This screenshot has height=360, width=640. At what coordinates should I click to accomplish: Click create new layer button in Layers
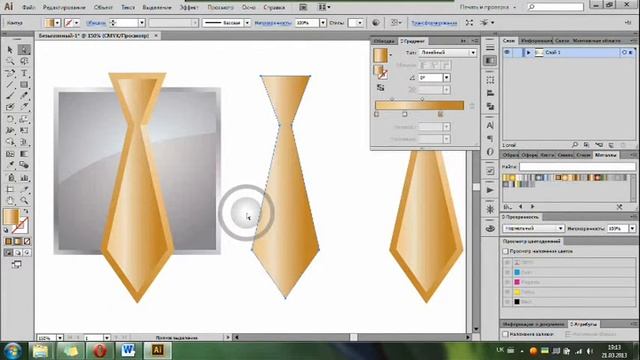(x=611, y=145)
